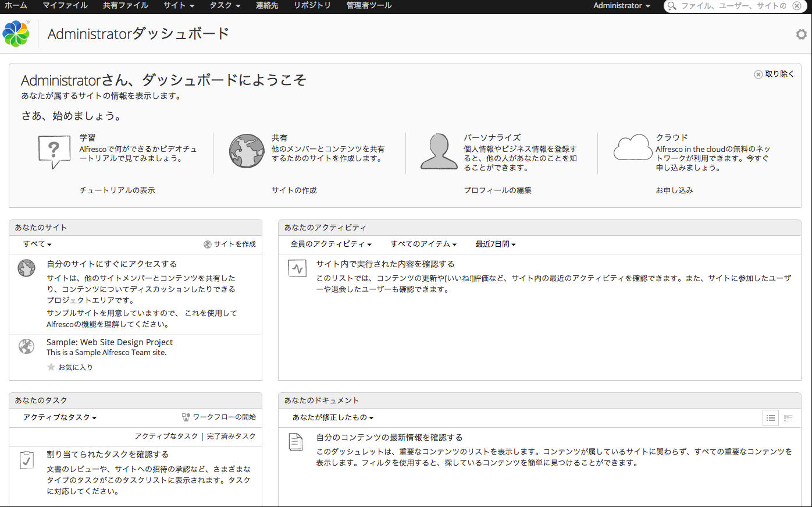This screenshot has width=812, height=507.
Task: Click the お申し込み link
Action: [x=675, y=190]
